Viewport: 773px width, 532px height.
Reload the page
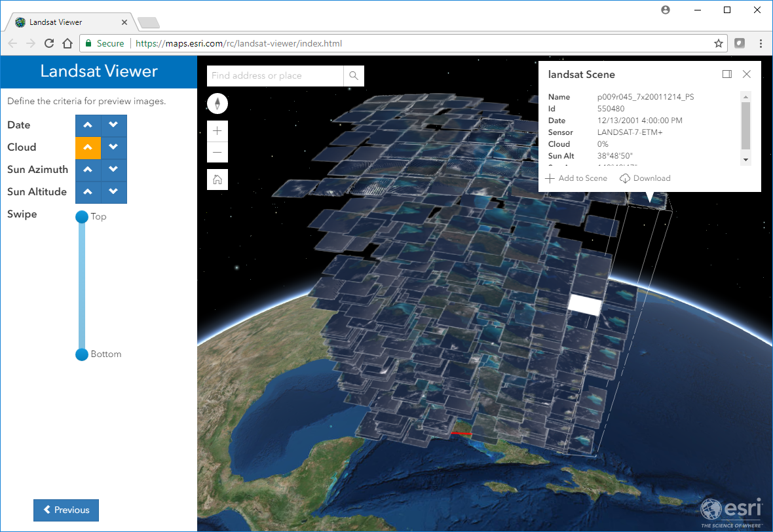[49, 43]
